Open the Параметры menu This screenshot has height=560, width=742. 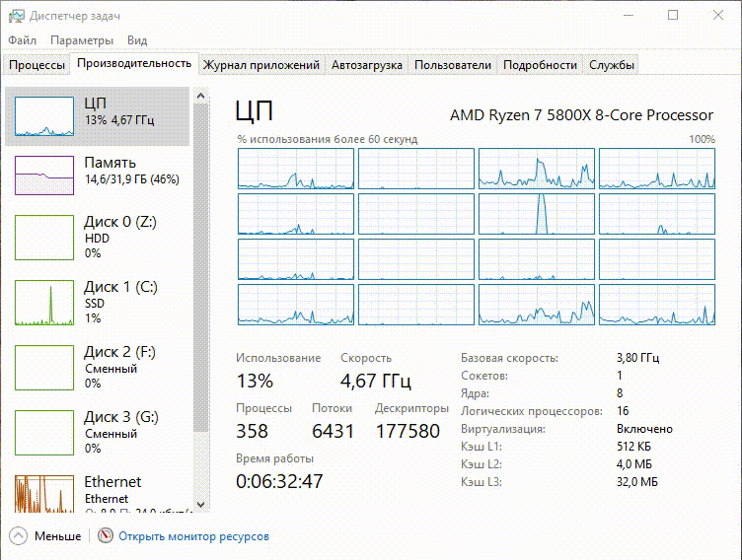[x=82, y=40]
